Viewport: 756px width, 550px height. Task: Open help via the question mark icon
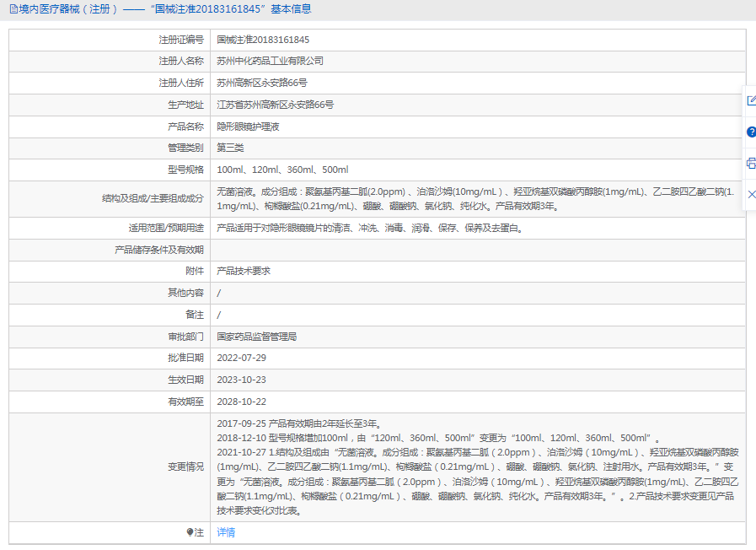coord(751,132)
